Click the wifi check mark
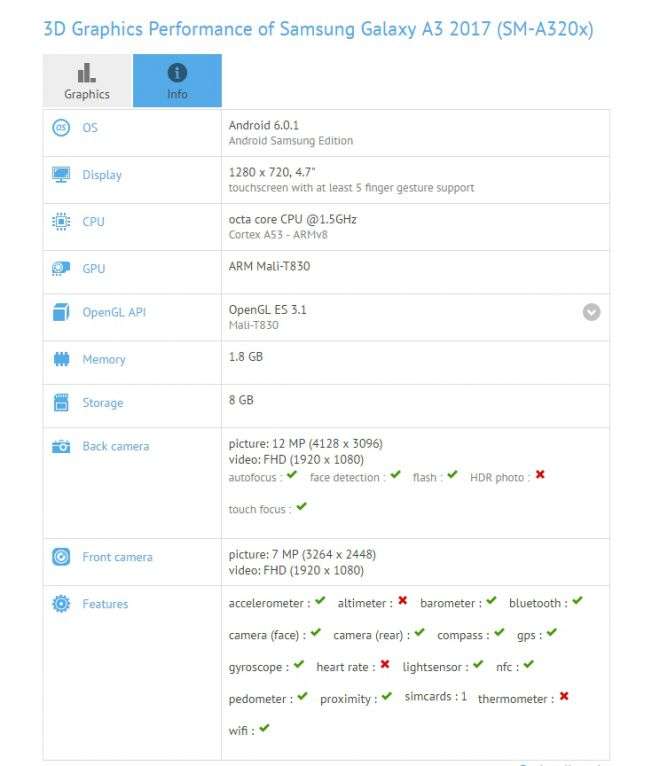The width and height of the screenshot is (660, 766). click(264, 728)
